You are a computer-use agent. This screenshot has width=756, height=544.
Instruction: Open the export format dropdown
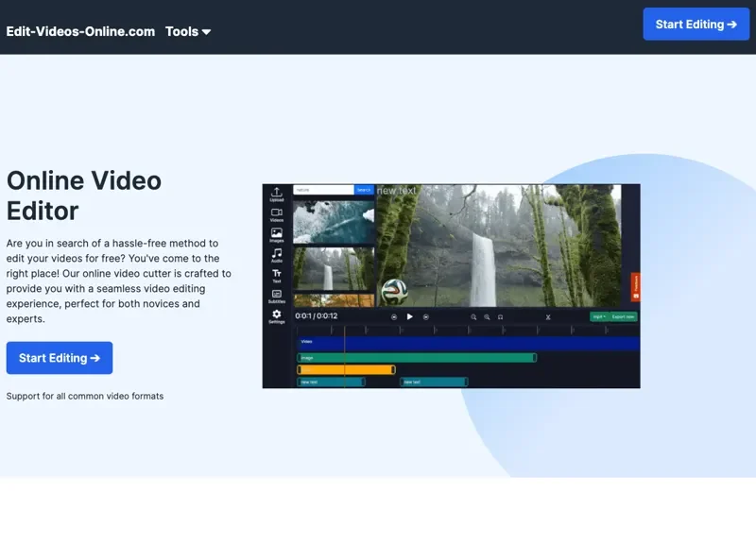[x=599, y=317]
